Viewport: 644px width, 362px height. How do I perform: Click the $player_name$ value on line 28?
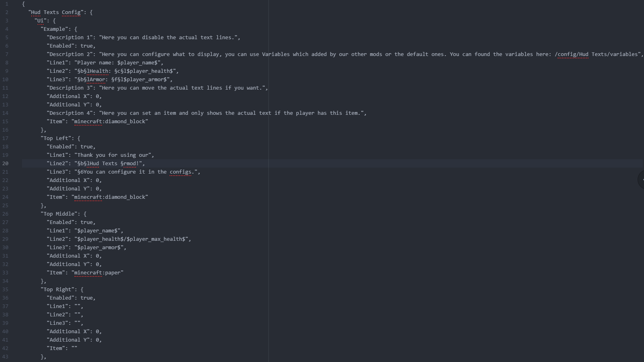[99, 231]
